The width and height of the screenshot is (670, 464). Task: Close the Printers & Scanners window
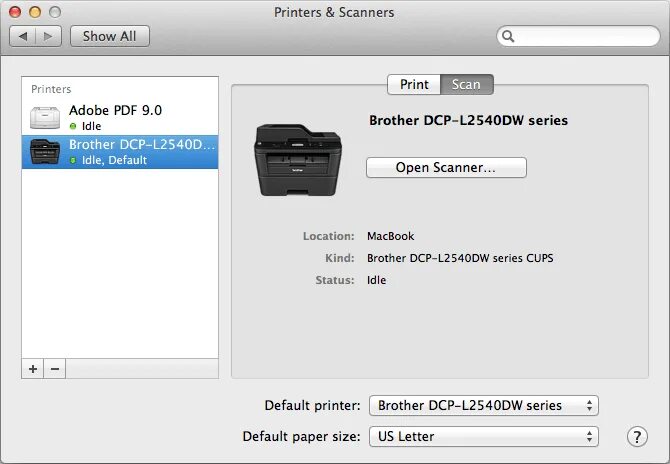pos(15,12)
